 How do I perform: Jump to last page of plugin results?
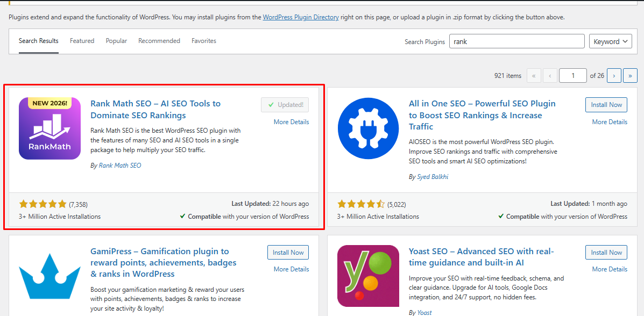click(x=630, y=76)
